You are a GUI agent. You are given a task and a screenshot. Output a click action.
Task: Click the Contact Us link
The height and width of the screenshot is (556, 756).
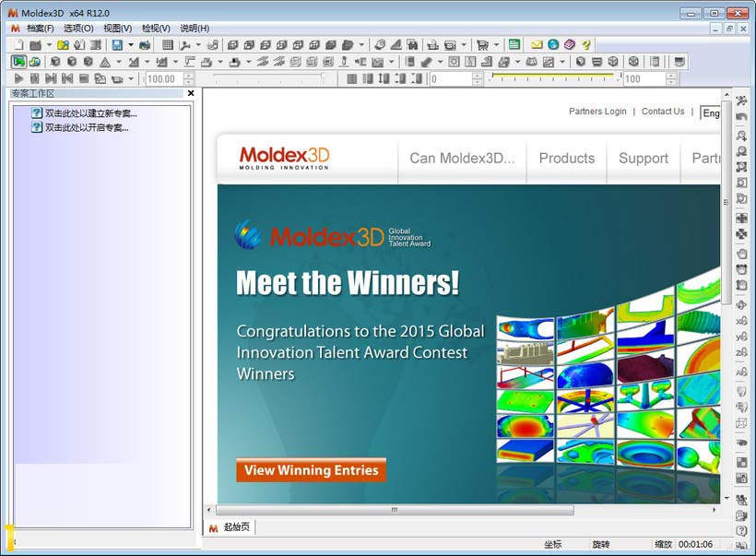click(663, 112)
